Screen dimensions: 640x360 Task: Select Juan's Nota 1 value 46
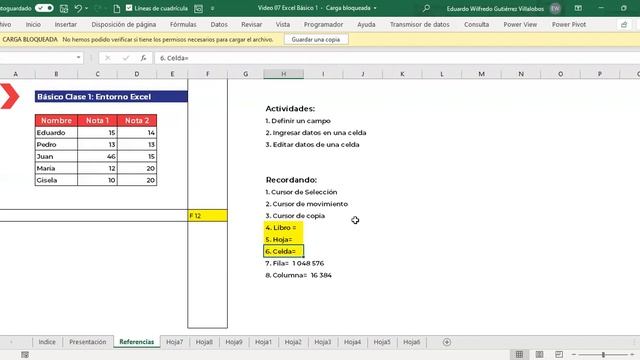97,156
